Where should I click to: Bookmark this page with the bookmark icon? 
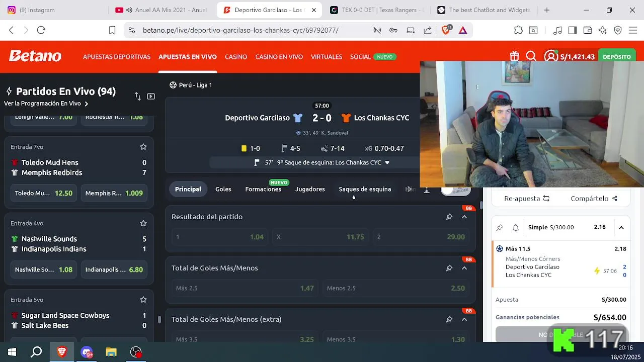(112, 30)
